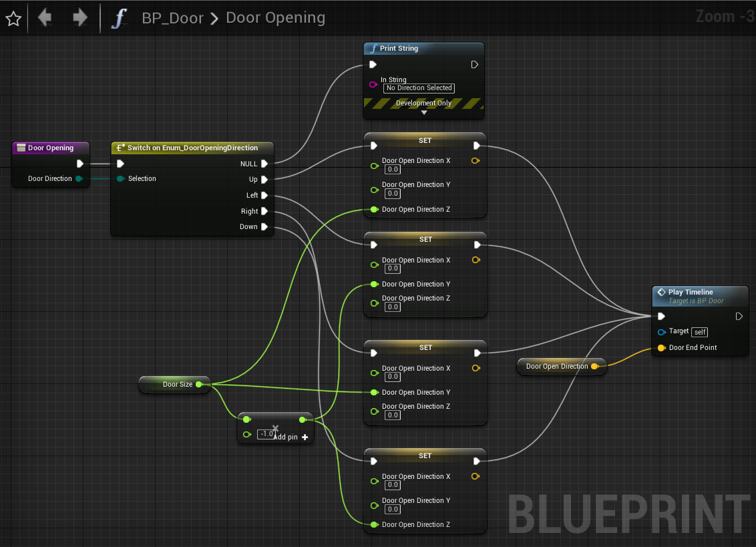
Task: Click fourth SET node input execution pin
Action: click(x=374, y=461)
